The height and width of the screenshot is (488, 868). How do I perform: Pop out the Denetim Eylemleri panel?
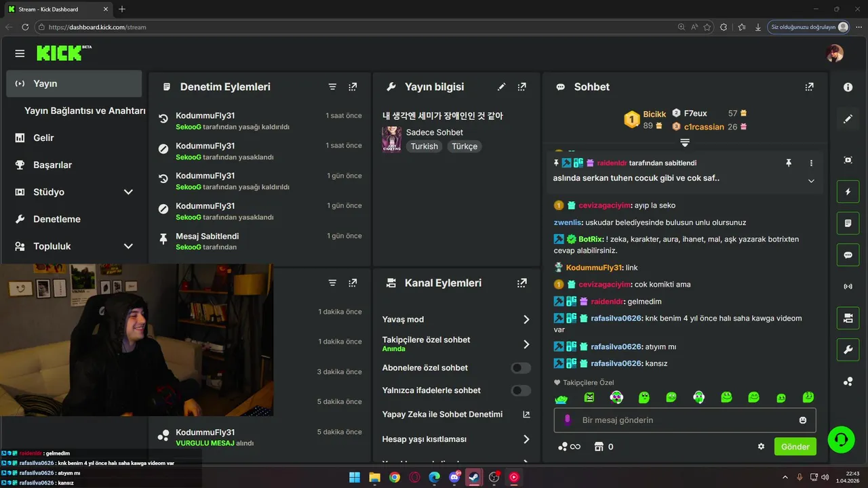click(353, 87)
